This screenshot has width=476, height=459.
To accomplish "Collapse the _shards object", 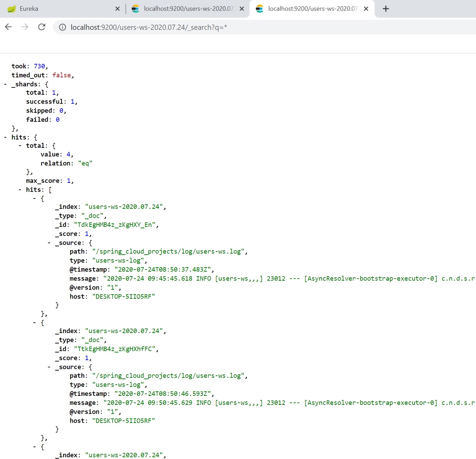I will (5, 84).
